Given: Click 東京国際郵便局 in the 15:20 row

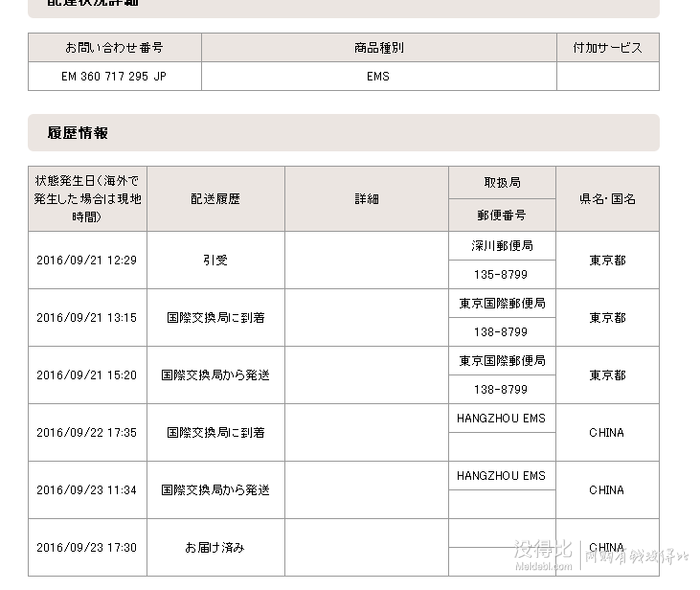Looking at the screenshot, I should tap(502, 361).
